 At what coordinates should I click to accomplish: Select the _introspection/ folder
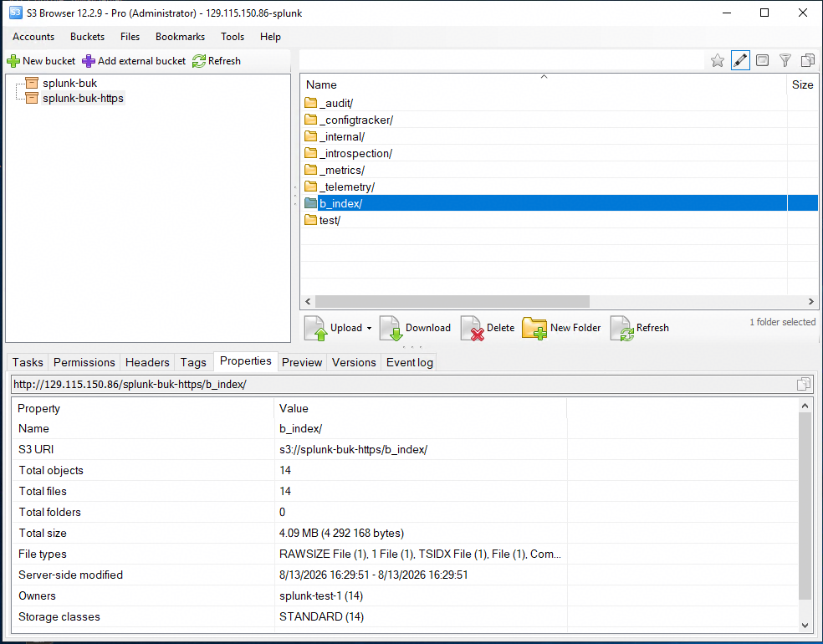[x=355, y=154]
